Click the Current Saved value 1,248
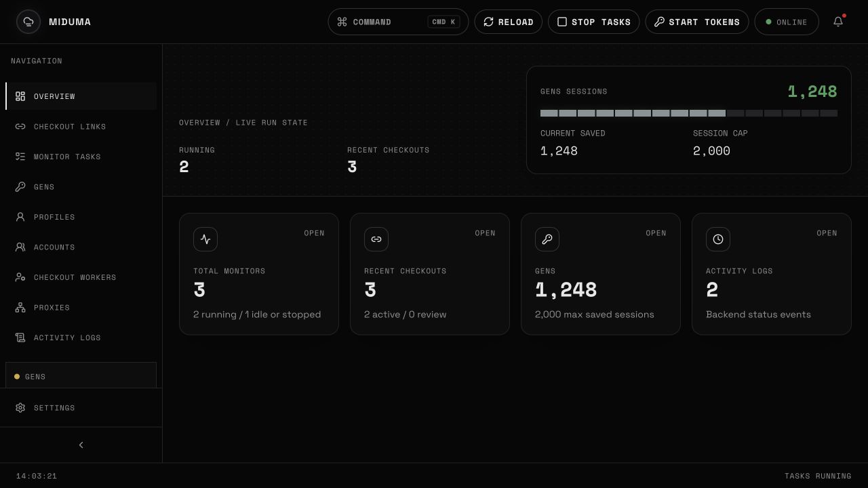The height and width of the screenshot is (488, 868). (x=559, y=151)
